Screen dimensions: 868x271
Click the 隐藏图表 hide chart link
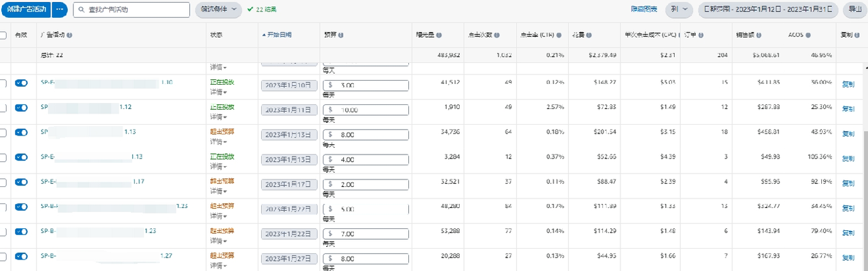[x=644, y=9]
